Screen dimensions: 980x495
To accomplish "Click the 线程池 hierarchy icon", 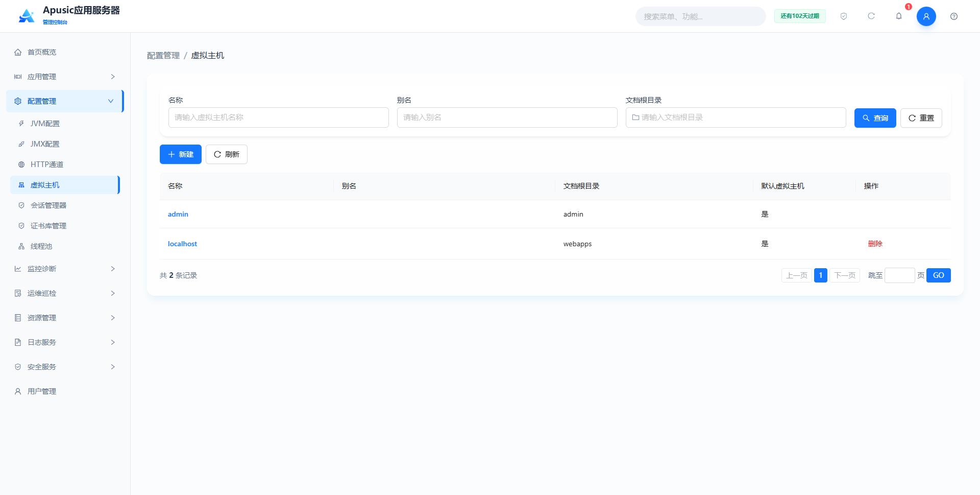I will pos(21,246).
